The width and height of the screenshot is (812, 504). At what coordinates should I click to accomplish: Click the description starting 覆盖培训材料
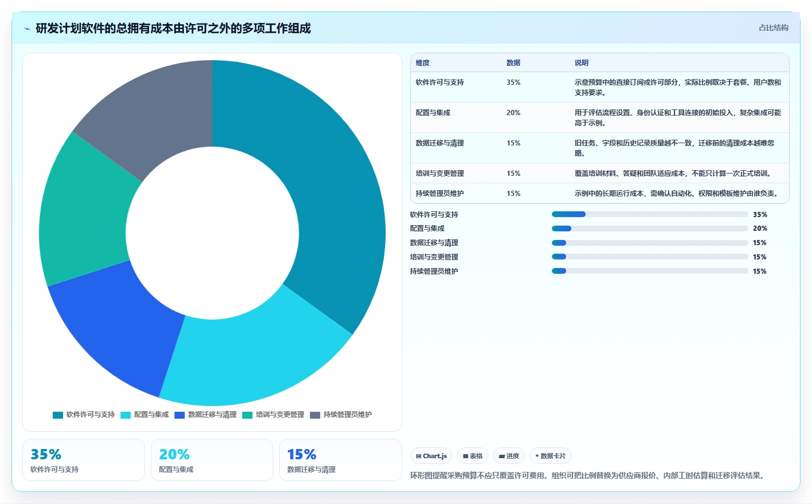coord(674,174)
